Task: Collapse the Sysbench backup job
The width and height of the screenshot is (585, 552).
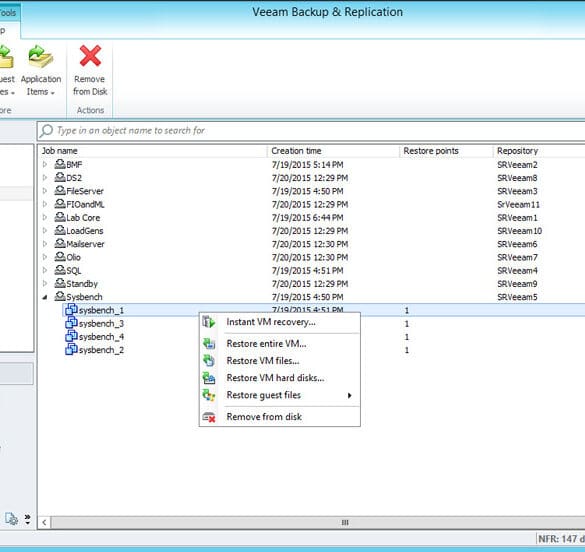Action: tap(45, 297)
